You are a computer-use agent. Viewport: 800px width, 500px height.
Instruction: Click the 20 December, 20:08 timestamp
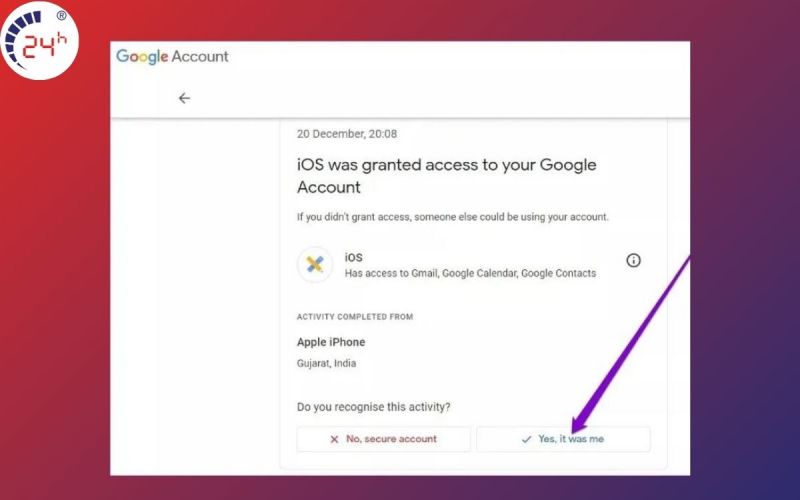point(347,134)
